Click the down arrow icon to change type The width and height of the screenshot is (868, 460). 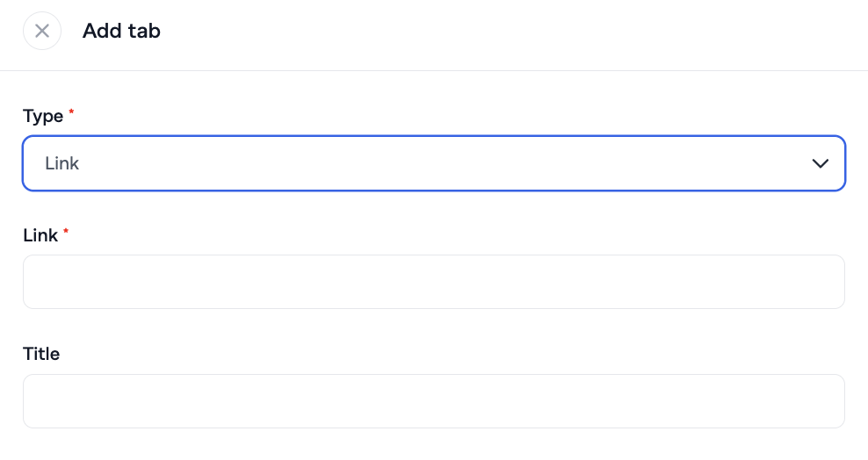(821, 163)
